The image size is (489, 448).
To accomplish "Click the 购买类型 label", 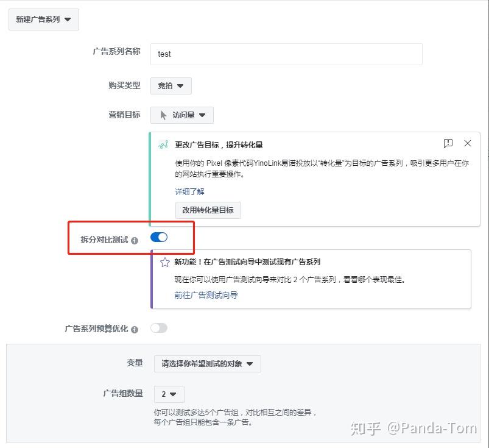I will 124,85.
